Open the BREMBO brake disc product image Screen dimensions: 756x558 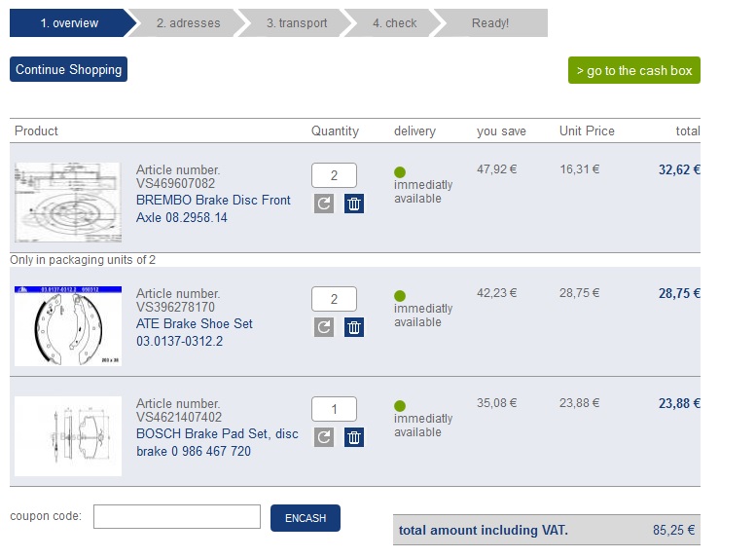coord(68,203)
